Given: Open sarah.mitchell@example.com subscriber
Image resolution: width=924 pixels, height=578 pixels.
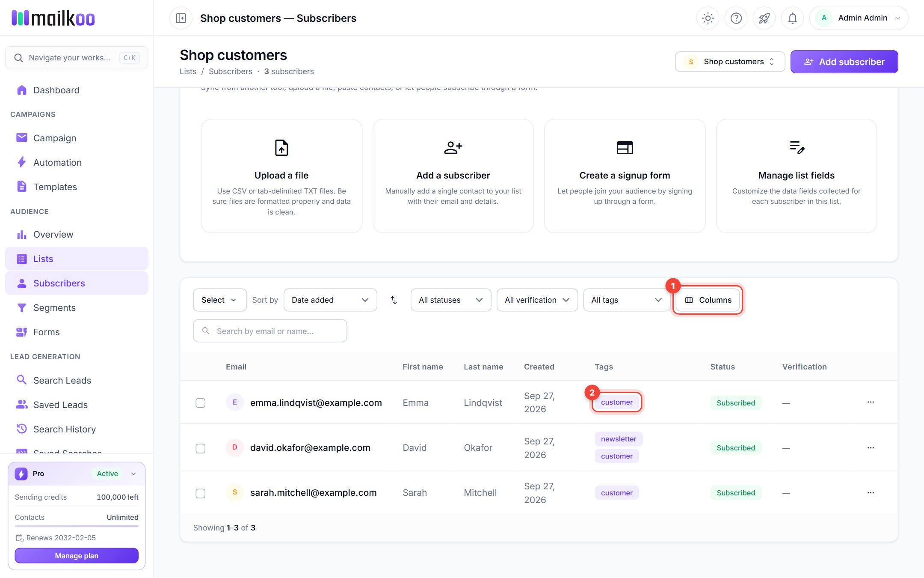Looking at the screenshot, I should pyautogui.click(x=313, y=493).
